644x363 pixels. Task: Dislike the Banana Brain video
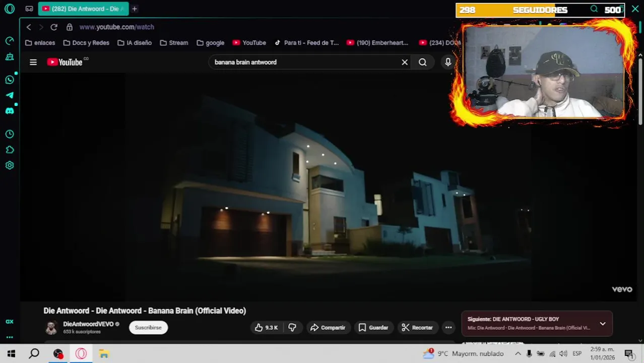point(292,328)
